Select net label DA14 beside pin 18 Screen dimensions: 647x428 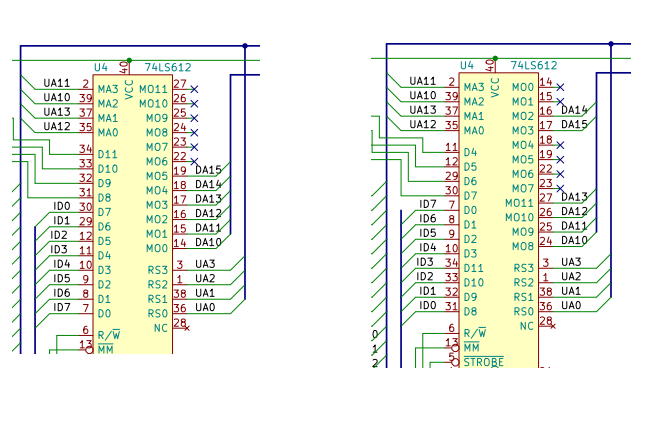point(208,184)
